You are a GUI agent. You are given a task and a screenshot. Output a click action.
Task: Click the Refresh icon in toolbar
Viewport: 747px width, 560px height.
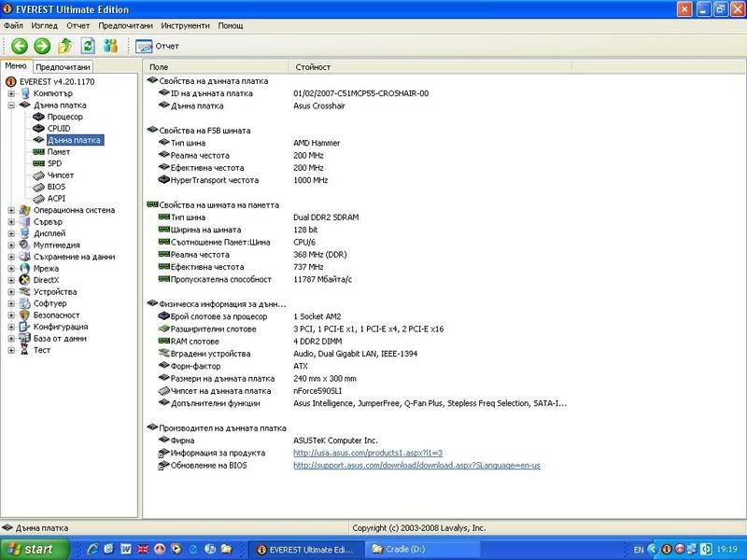pos(88,46)
